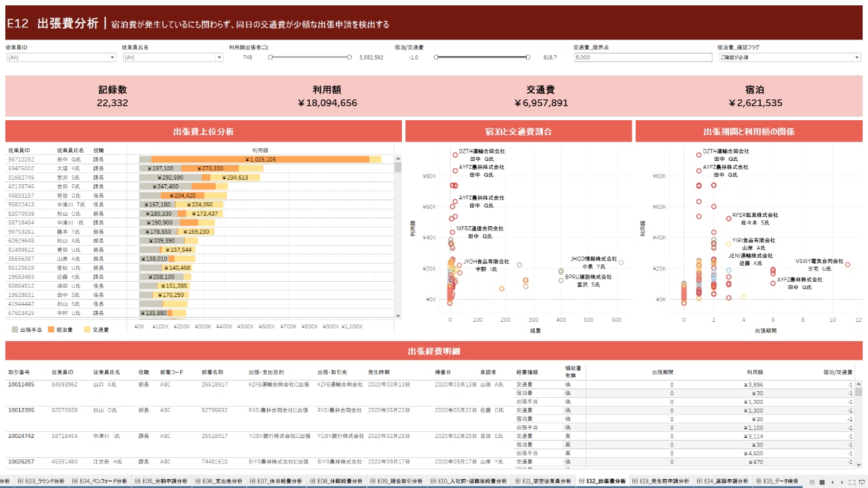Open the E14_高額申請分析 sheet tab

coord(723,481)
